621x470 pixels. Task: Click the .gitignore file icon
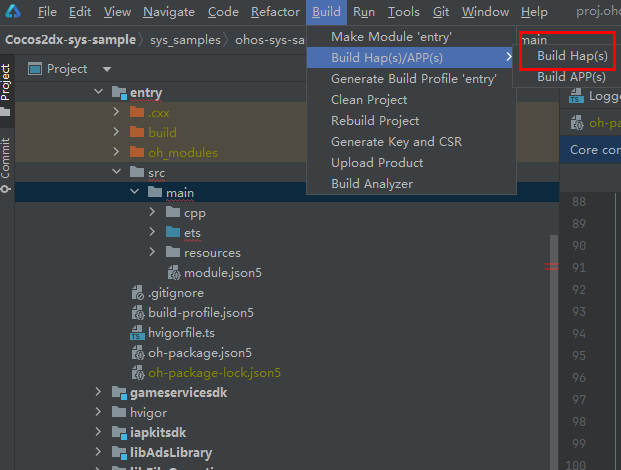(x=137, y=293)
